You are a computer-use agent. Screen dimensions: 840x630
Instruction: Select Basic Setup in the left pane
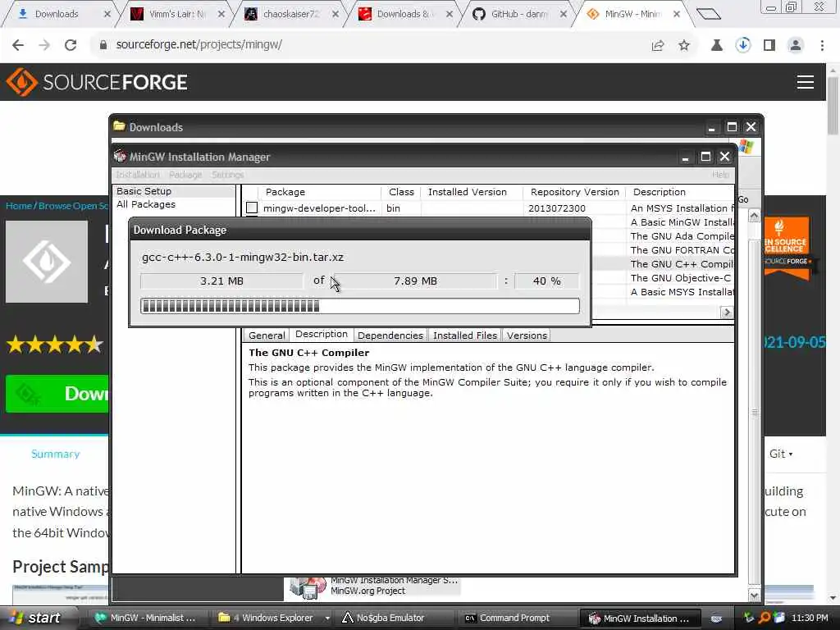pyautogui.click(x=144, y=191)
